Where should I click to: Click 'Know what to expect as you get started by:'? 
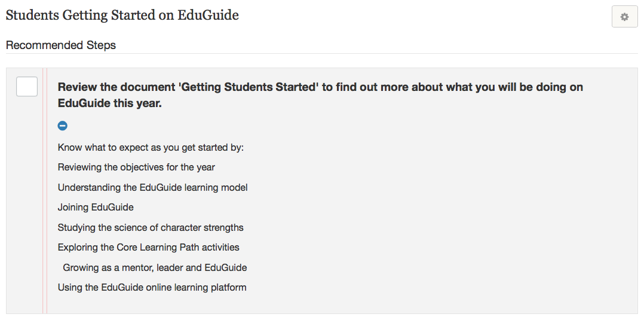click(x=151, y=147)
